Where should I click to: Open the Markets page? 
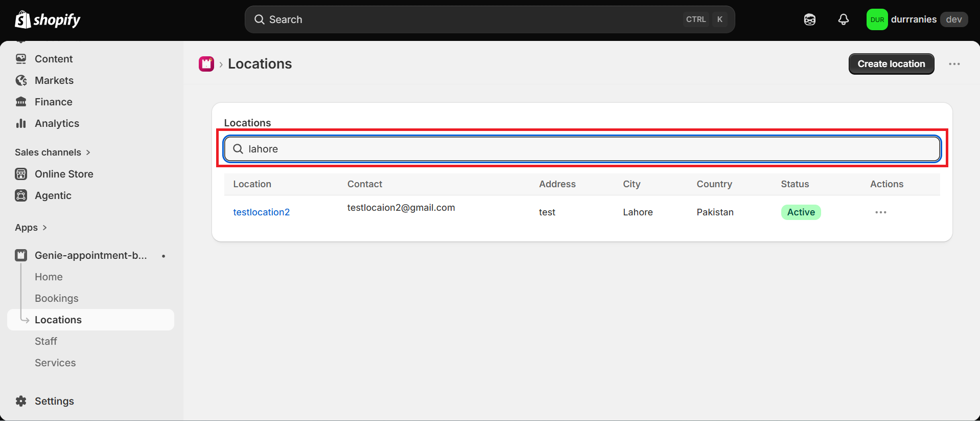(54, 80)
